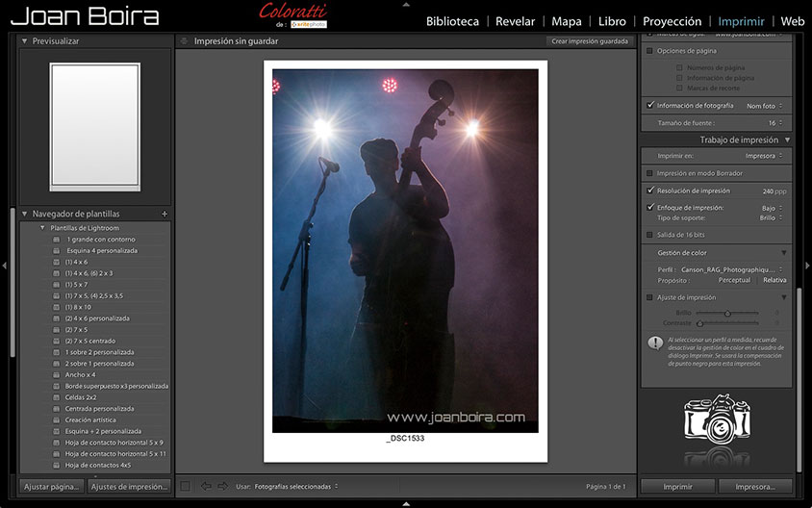
Task: Go to next page with right arrow
Action: tap(222, 486)
